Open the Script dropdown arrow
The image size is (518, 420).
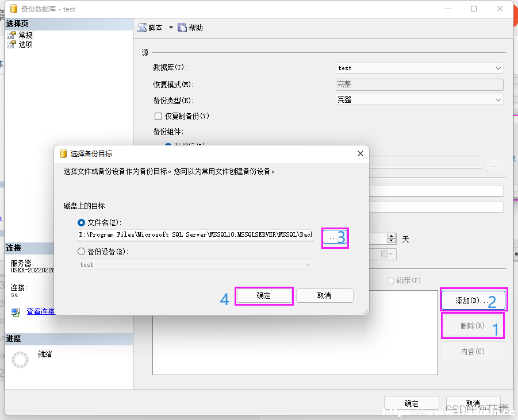tap(171, 28)
